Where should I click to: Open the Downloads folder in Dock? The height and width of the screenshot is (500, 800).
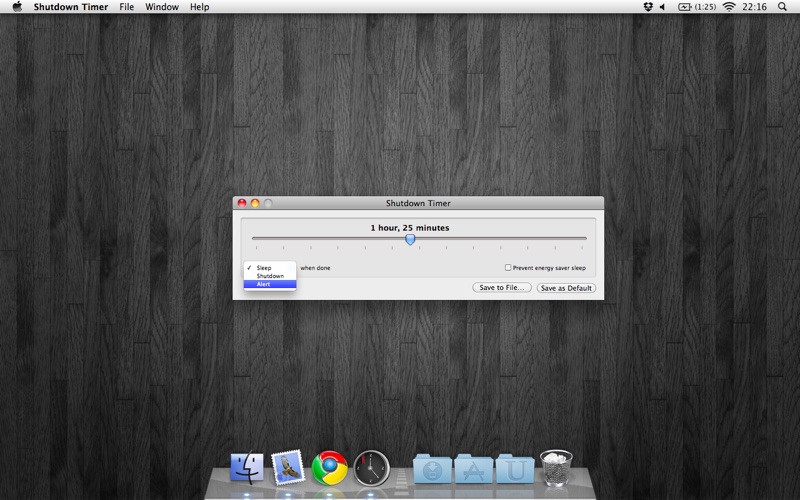pyautogui.click(x=432, y=469)
